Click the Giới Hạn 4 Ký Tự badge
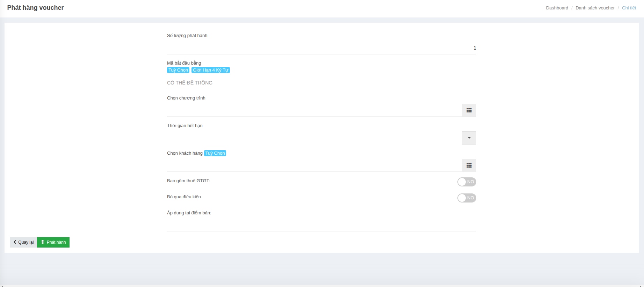 point(210,70)
